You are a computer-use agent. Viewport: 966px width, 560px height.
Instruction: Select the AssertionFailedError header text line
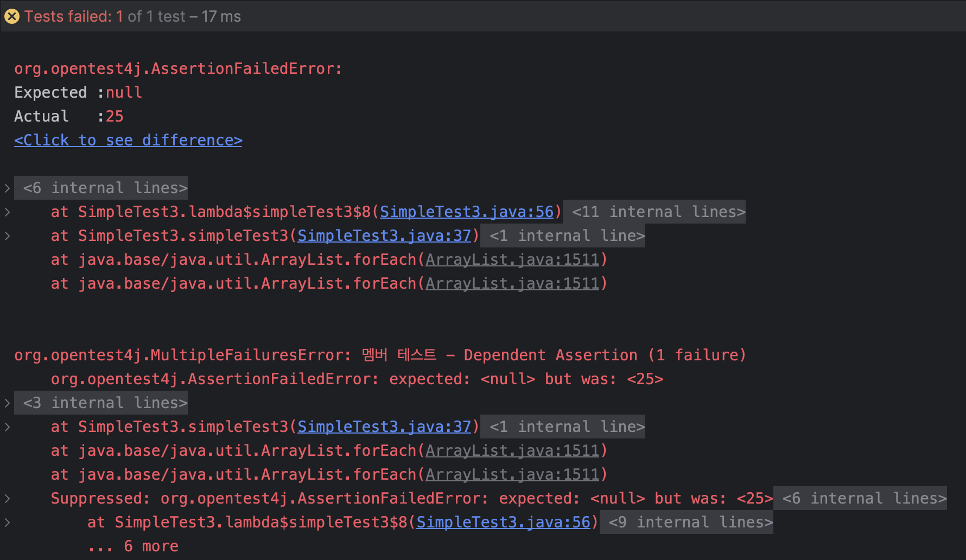(178, 68)
